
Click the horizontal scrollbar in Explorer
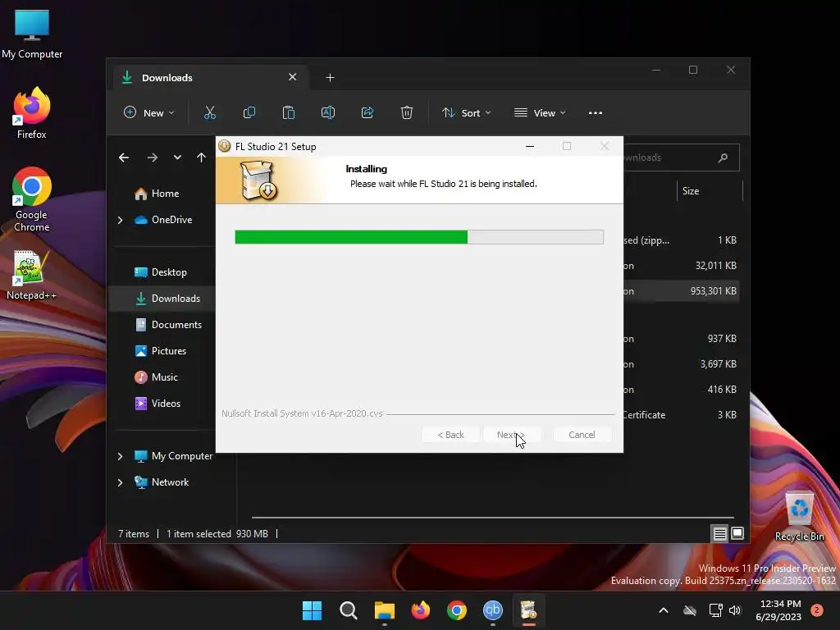point(492,518)
